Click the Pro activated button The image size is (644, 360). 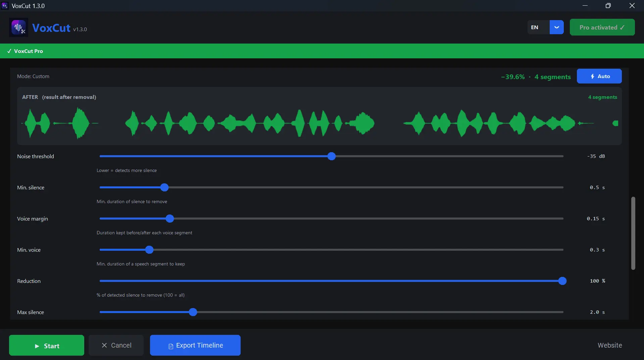(x=602, y=27)
